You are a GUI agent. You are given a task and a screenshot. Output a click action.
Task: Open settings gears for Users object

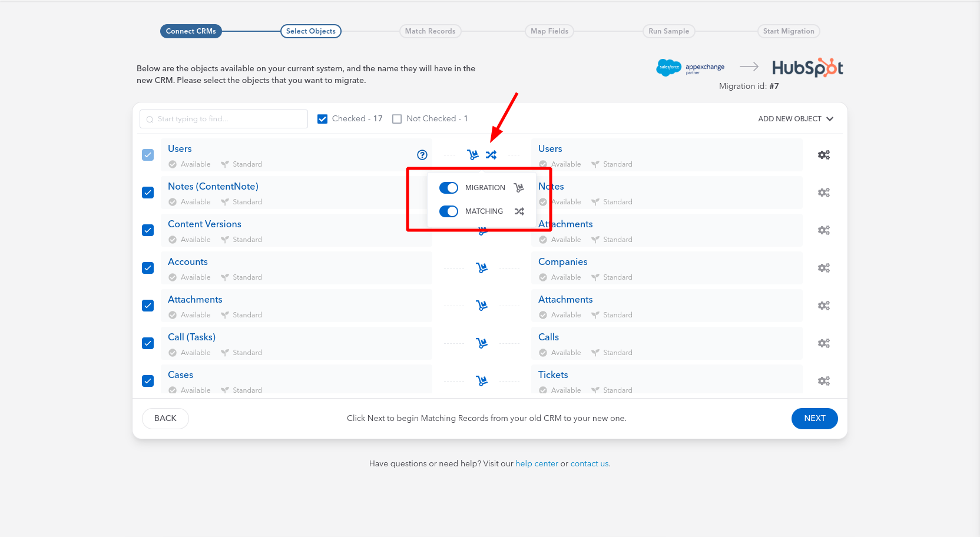coord(824,155)
